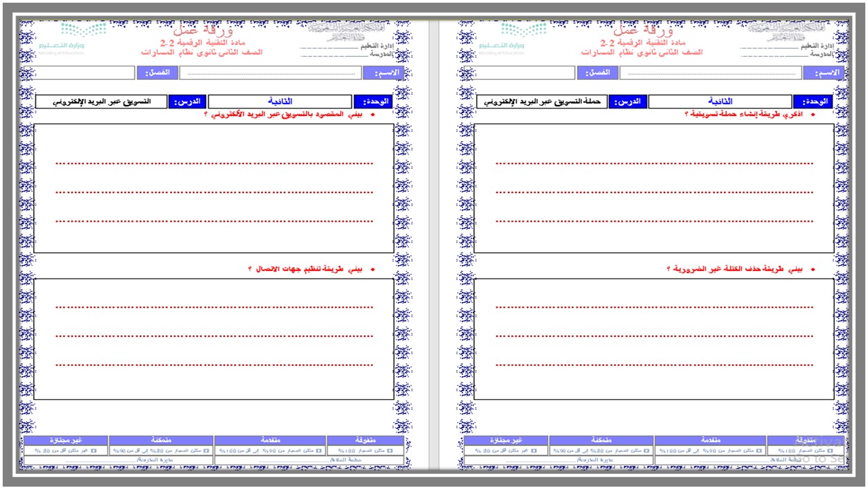Viewport: 868px width, 488px height.
Task: Click answer box under تنظيم جهات الاتصال question
Action: pyautogui.click(x=214, y=339)
